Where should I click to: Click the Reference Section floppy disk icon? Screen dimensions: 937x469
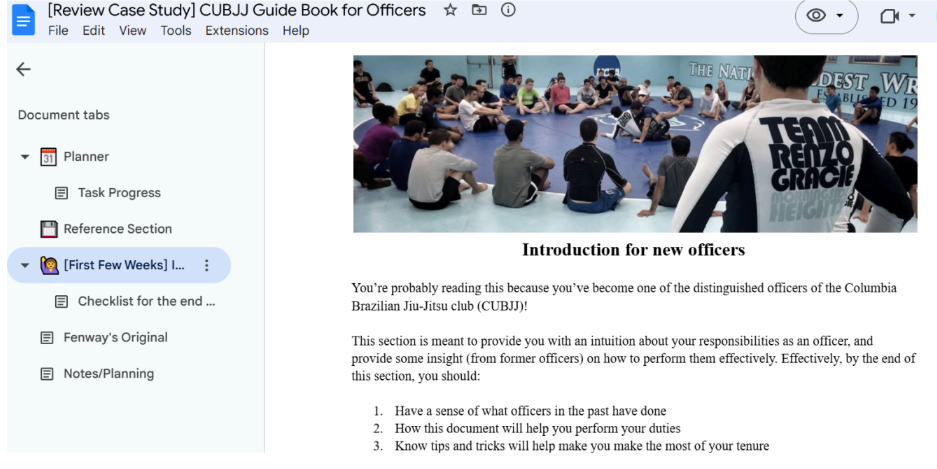(48, 229)
